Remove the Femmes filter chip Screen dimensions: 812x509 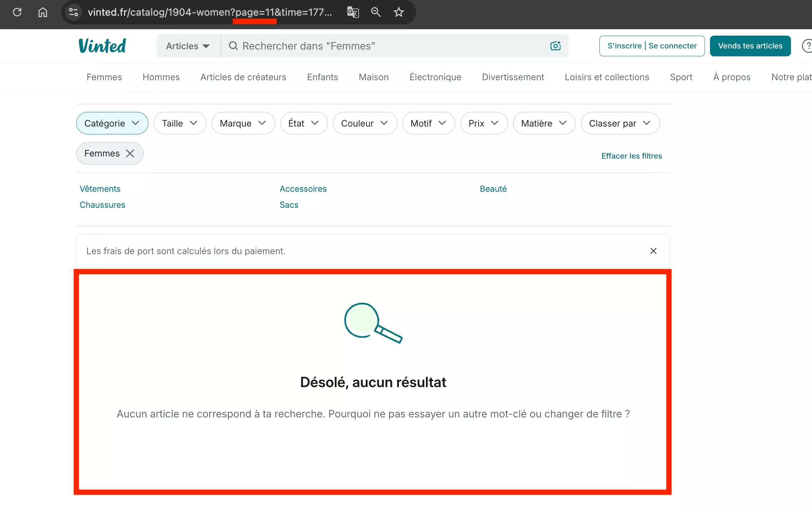click(130, 153)
